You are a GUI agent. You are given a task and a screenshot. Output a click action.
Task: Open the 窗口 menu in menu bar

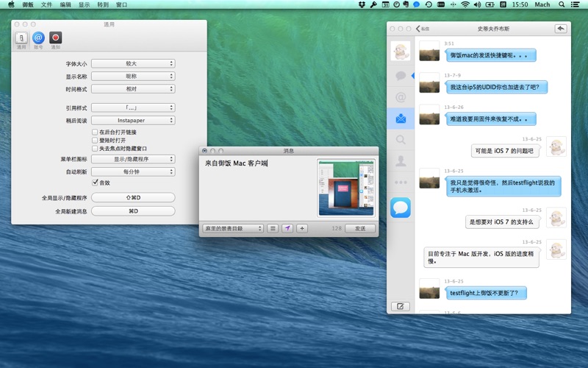click(x=121, y=4)
